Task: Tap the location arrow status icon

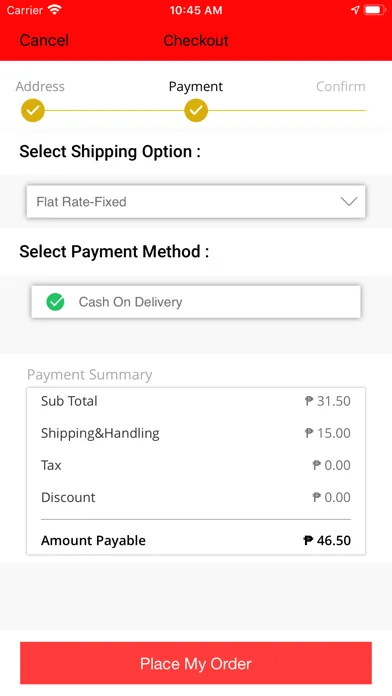Action: pos(355,10)
